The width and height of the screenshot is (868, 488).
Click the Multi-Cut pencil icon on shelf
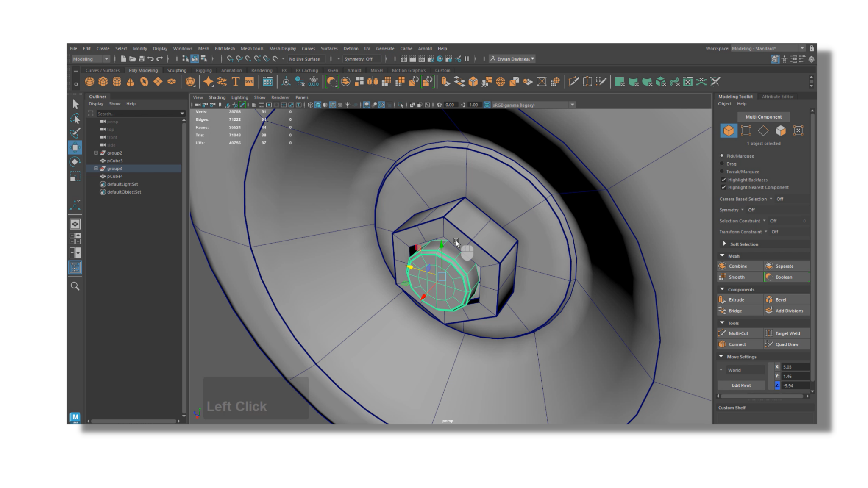(x=573, y=82)
